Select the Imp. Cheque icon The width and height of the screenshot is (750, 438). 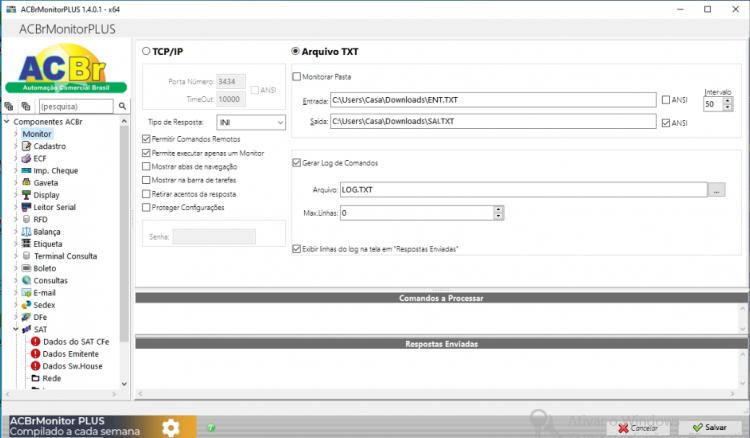(26, 170)
